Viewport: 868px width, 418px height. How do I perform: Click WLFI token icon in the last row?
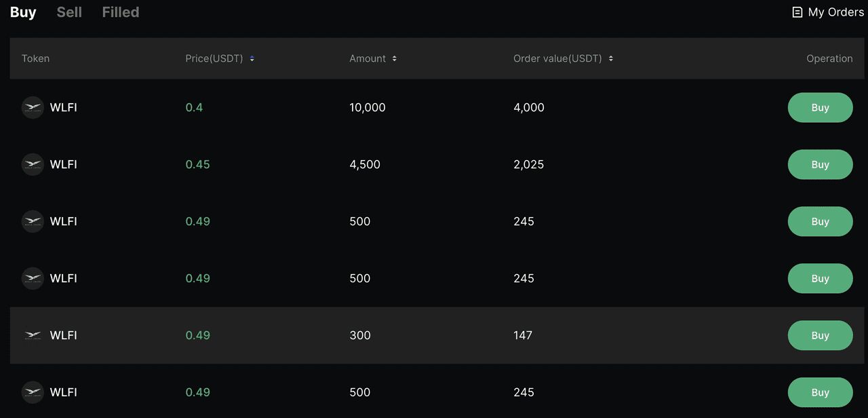[33, 392]
